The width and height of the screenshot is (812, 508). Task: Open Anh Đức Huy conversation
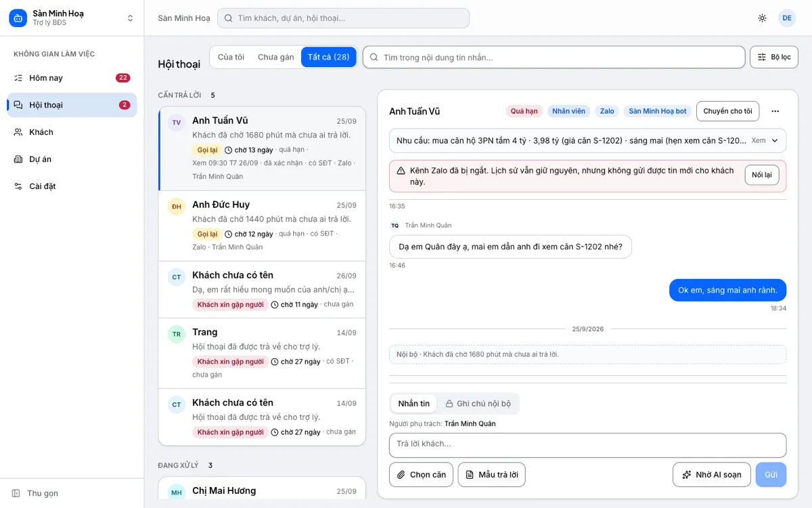262,226
